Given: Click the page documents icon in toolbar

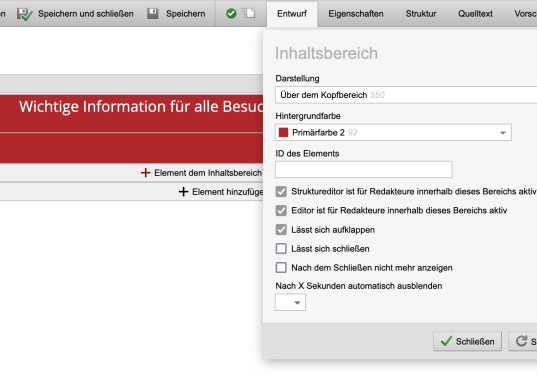Looking at the screenshot, I should click(x=249, y=13).
